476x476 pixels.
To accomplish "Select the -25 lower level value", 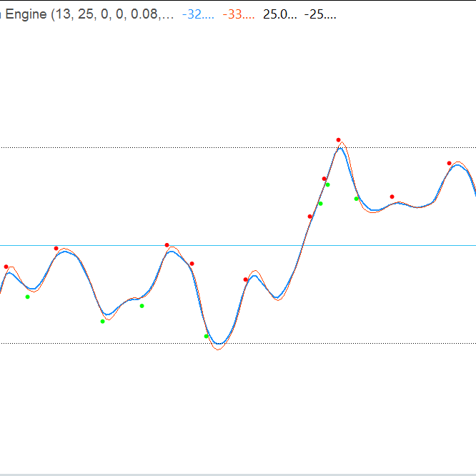I will pos(320,14).
